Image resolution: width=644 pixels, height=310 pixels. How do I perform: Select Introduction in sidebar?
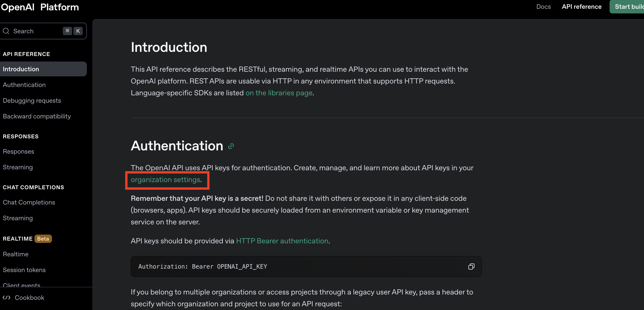tap(21, 69)
